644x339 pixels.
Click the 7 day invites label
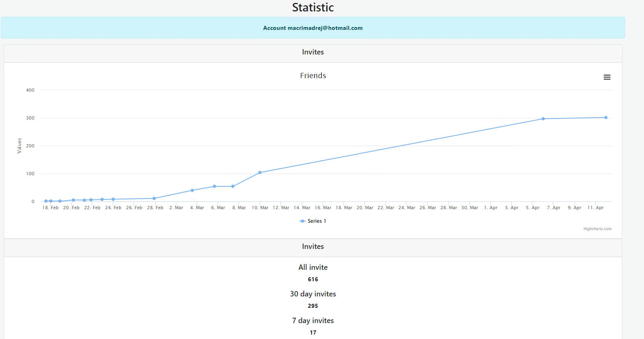[x=313, y=321]
